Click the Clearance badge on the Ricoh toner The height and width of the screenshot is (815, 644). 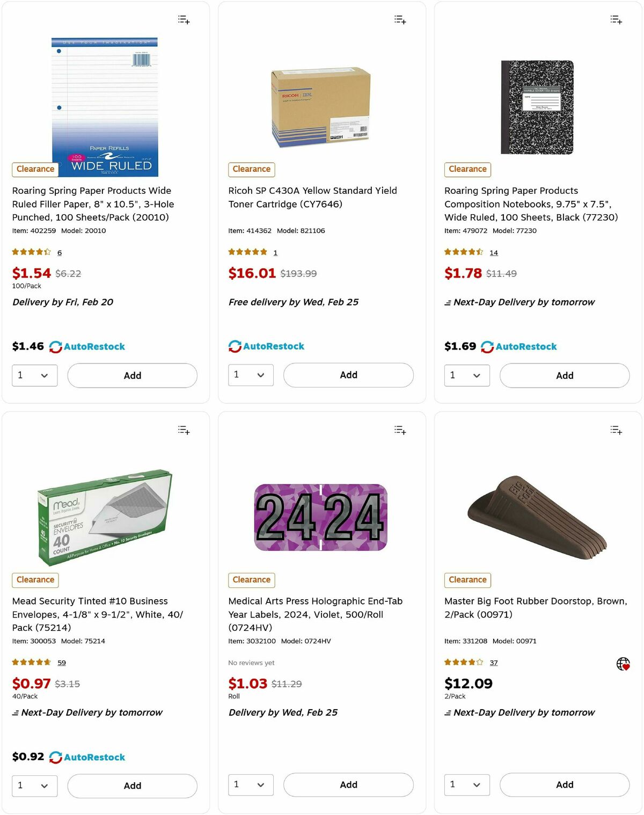coord(251,169)
